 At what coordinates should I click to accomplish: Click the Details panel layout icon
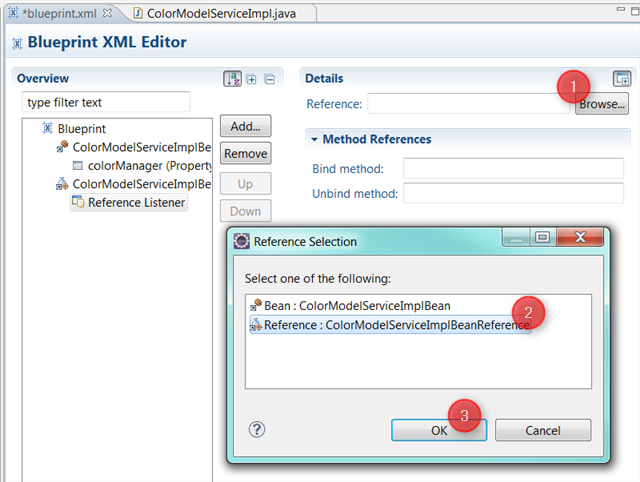(621, 79)
